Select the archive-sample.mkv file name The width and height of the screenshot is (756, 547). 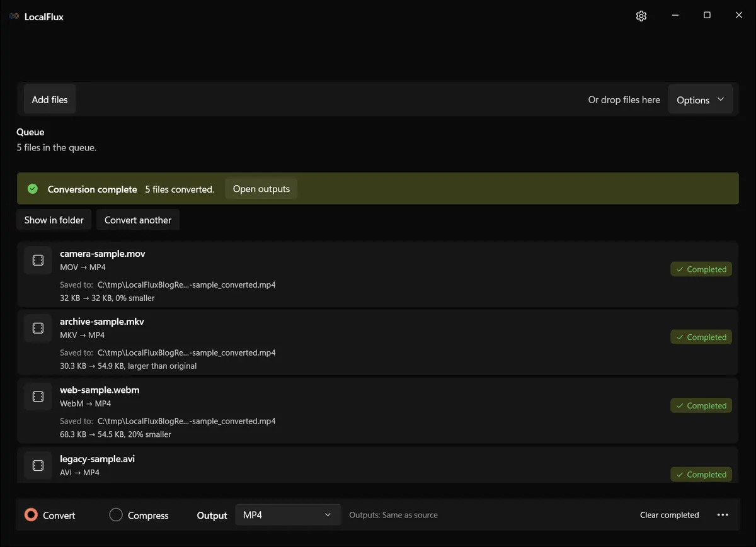[102, 322]
